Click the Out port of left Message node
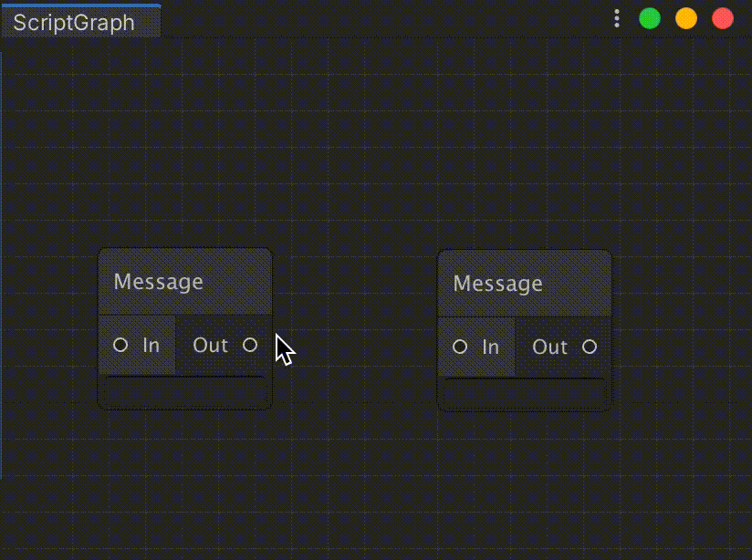Viewport: 752px width, 560px height. click(x=250, y=345)
